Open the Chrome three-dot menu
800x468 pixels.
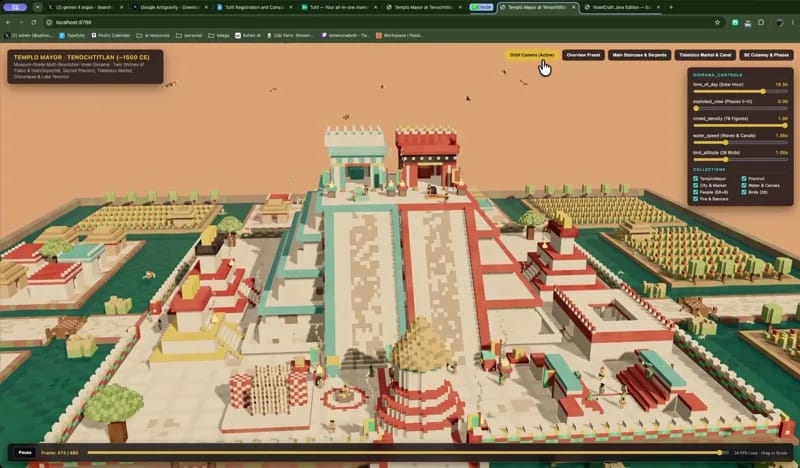click(x=793, y=22)
